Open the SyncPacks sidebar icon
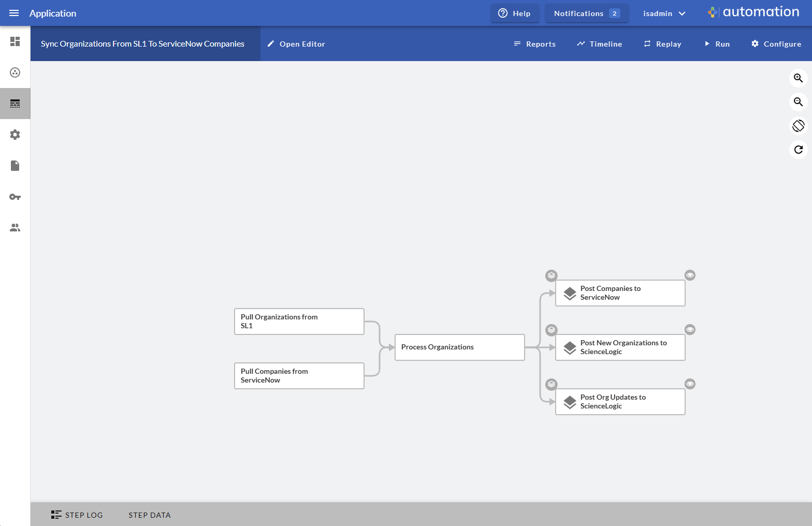 pyautogui.click(x=15, y=72)
